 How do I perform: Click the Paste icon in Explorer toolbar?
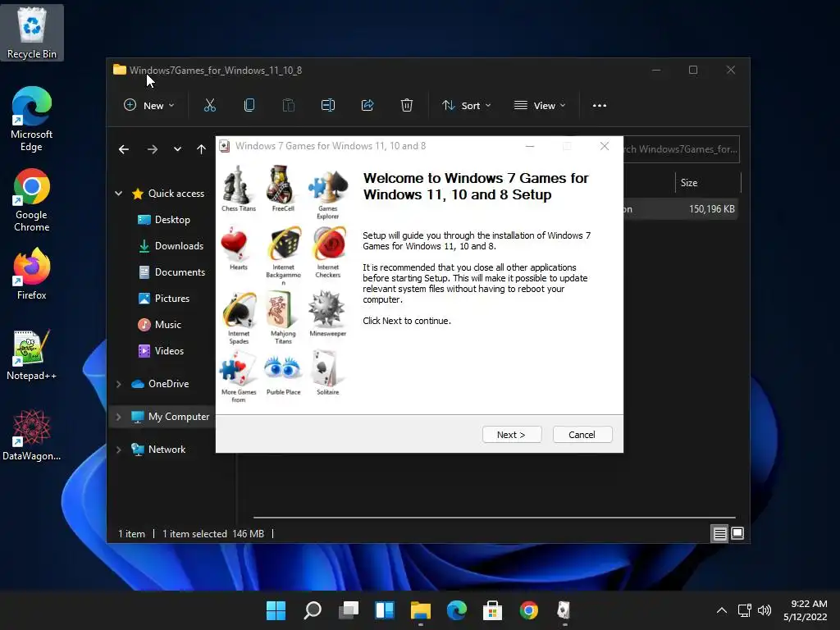(288, 106)
